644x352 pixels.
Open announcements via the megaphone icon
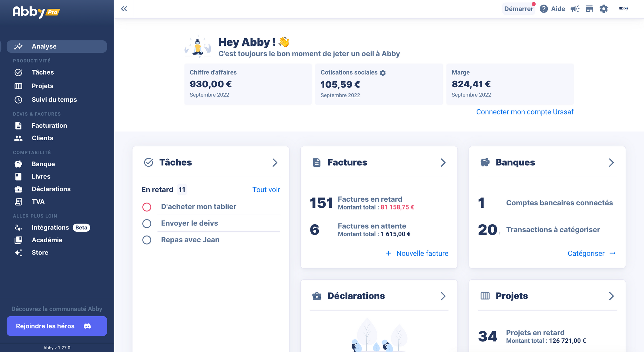click(x=575, y=9)
